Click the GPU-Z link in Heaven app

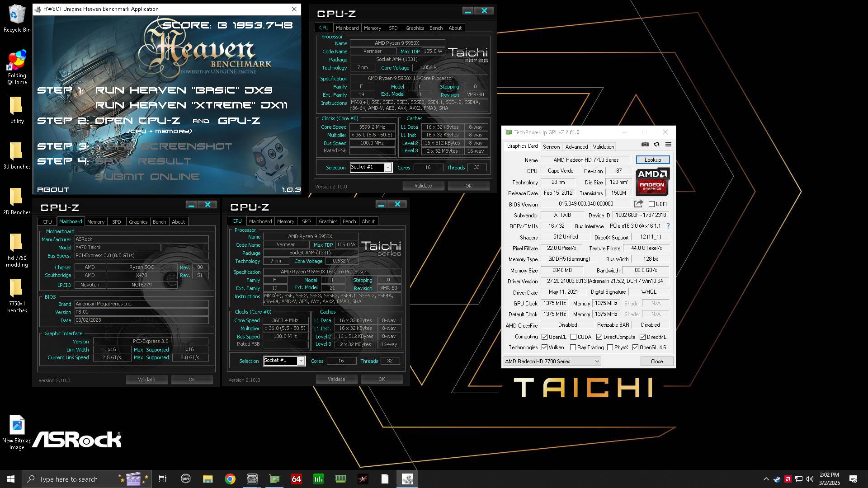239,121
